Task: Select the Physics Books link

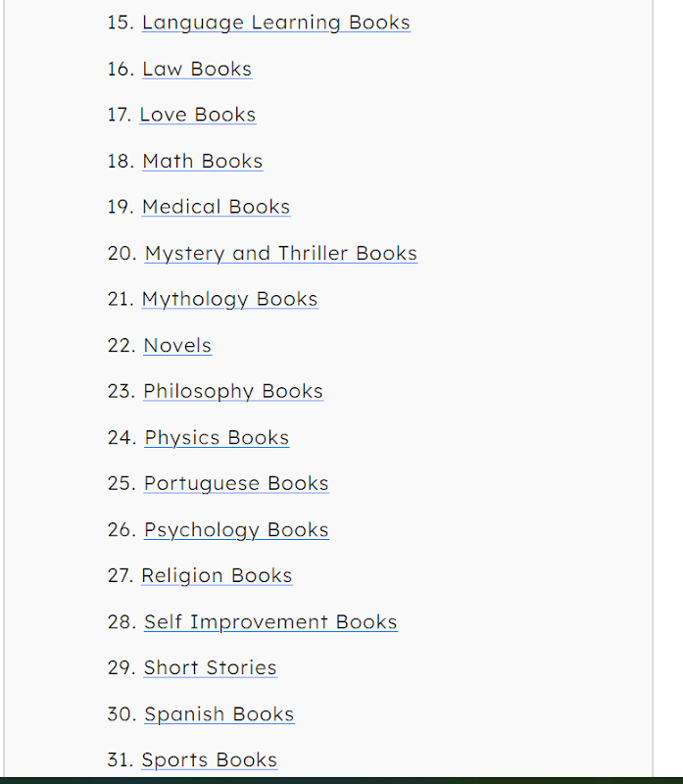Action: coord(217,437)
